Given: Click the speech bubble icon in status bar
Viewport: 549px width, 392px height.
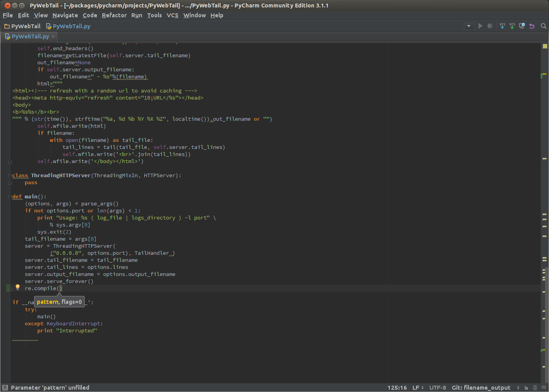Looking at the screenshot, I should tap(544, 388).
